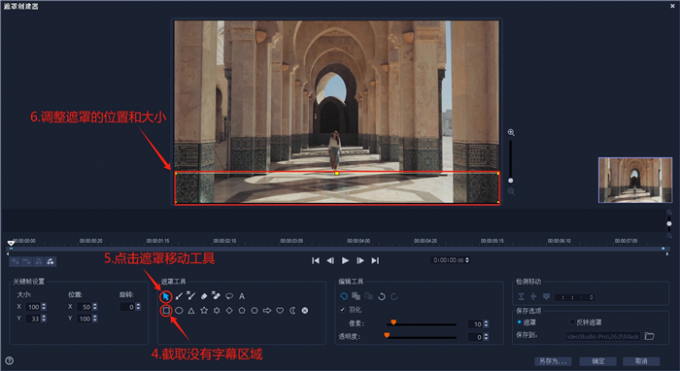Image resolution: width=680 pixels, height=371 pixels.
Task: Choose the triangle mask shape
Action: [191, 311]
